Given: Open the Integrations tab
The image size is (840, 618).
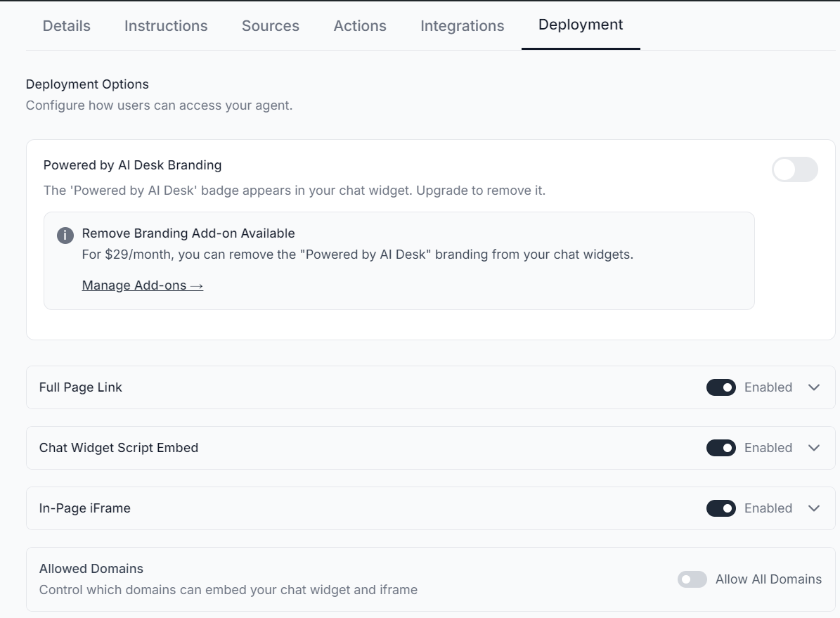Looking at the screenshot, I should click(462, 25).
